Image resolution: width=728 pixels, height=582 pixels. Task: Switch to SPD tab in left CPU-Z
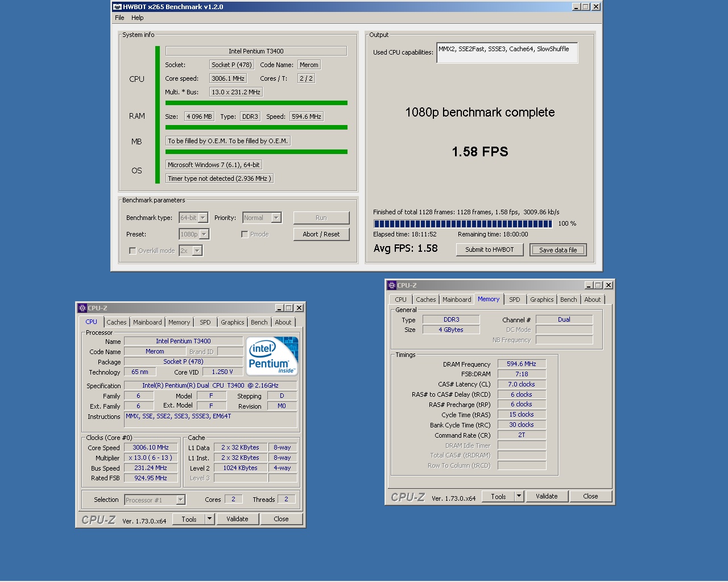205,322
